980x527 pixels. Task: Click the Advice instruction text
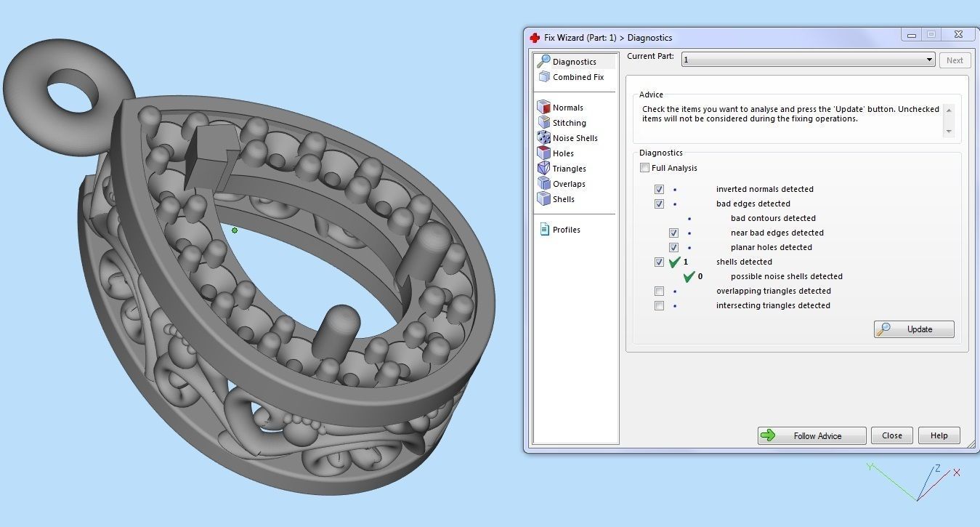(790, 114)
